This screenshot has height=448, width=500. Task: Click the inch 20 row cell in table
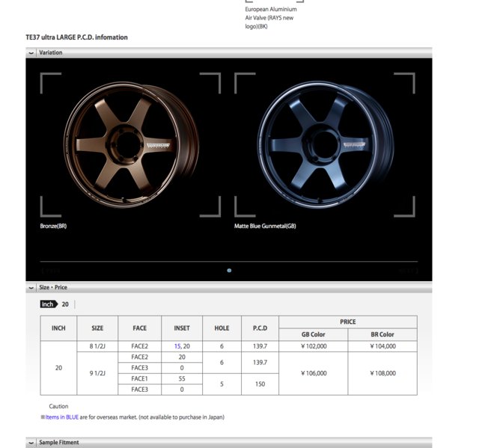click(58, 368)
